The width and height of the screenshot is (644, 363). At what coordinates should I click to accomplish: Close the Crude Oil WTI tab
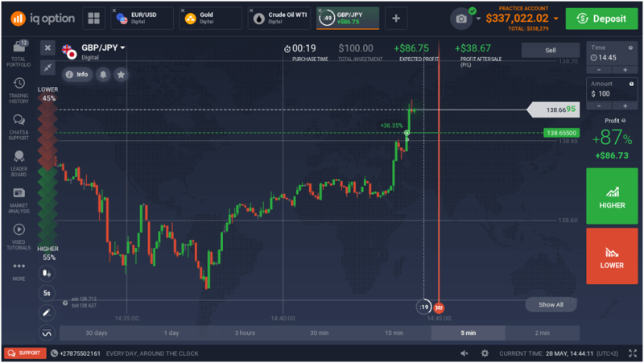coord(251,10)
